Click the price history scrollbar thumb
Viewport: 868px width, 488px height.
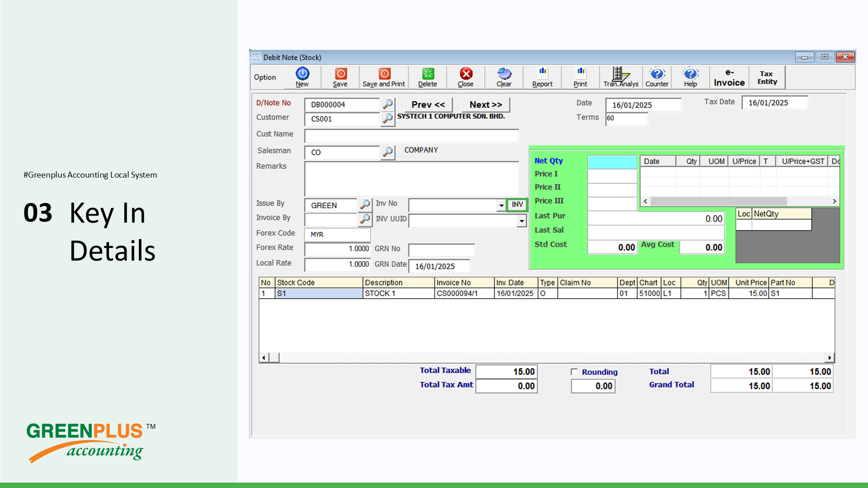click(719, 201)
